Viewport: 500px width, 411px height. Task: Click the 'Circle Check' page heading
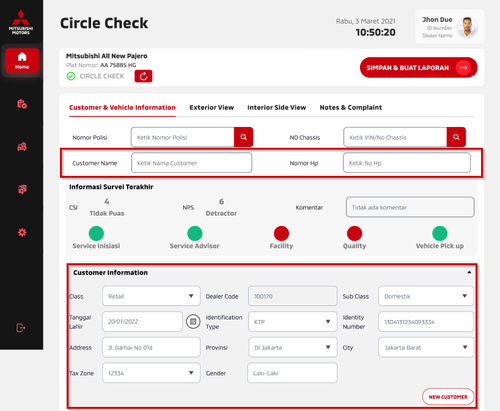(104, 23)
